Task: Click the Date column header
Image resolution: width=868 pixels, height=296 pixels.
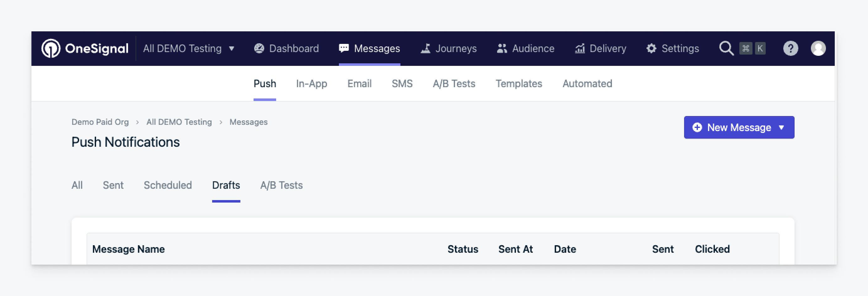Action: coord(565,249)
